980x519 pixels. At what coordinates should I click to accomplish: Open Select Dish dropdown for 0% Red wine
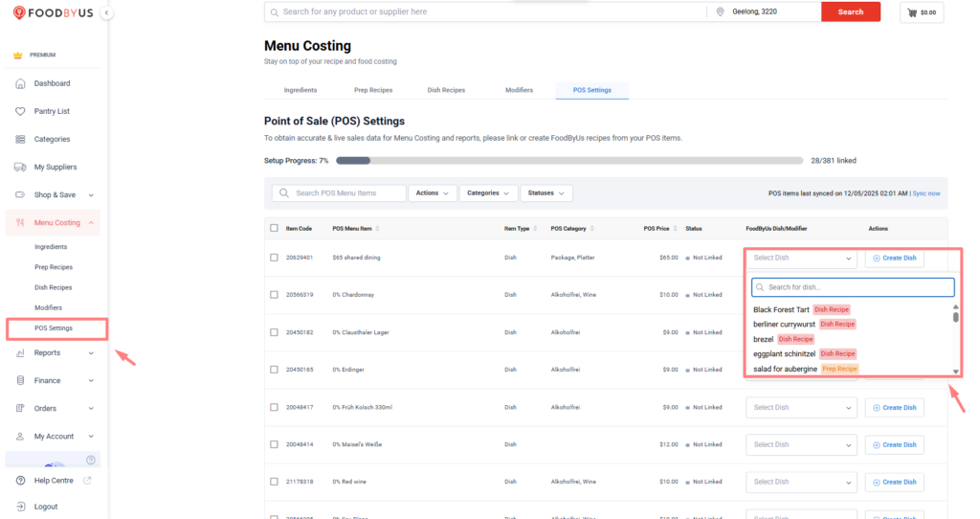click(x=801, y=482)
